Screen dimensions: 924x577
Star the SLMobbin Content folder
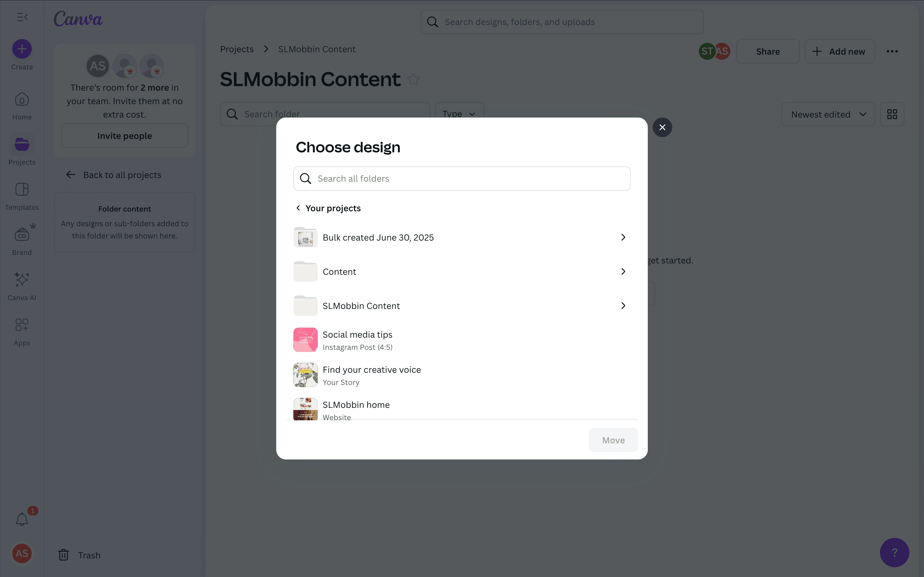(413, 79)
